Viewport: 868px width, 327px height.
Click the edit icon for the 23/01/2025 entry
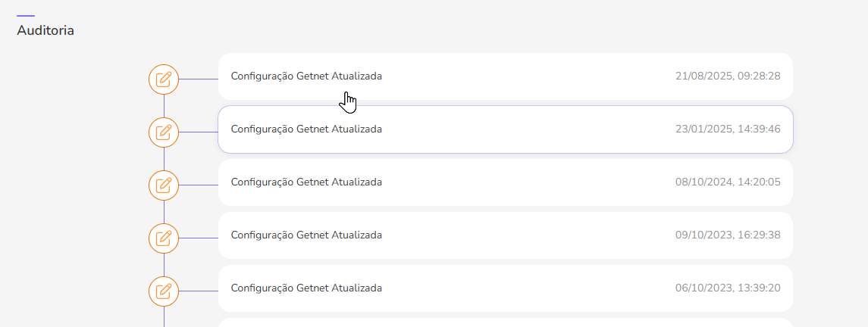[x=164, y=132]
